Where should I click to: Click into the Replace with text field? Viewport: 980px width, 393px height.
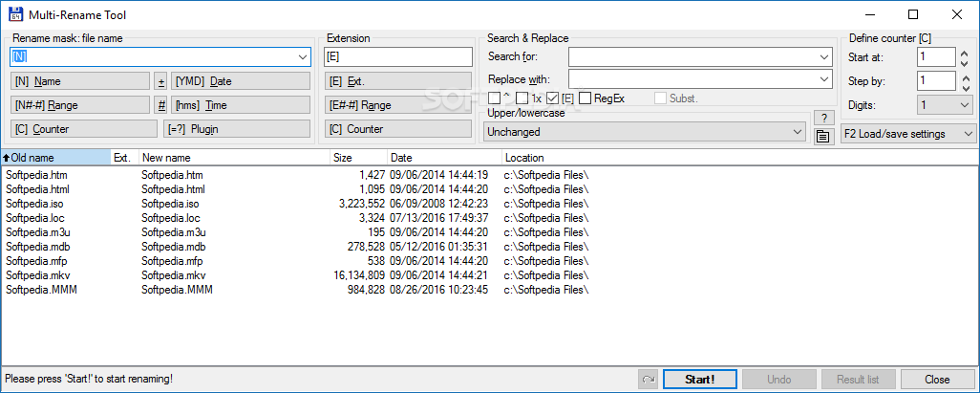692,79
